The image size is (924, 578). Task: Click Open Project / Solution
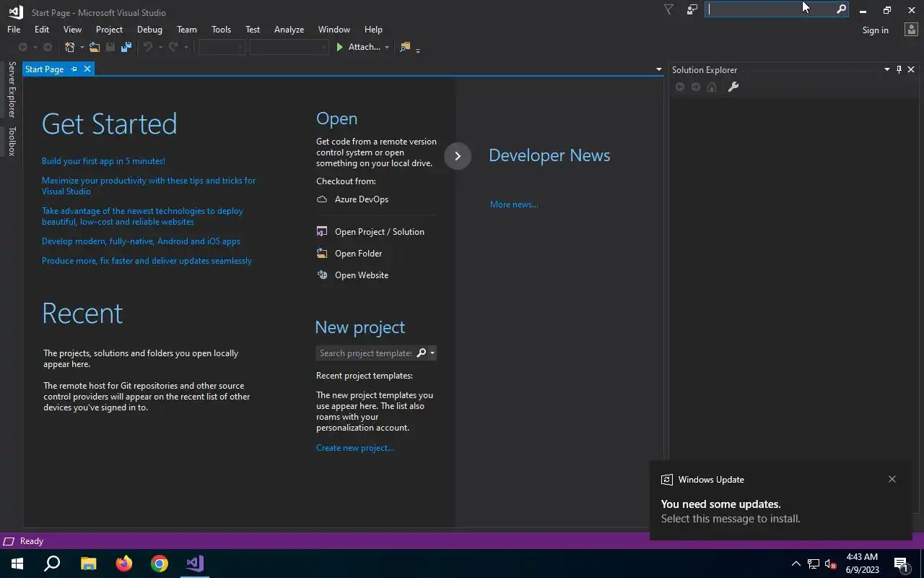(x=380, y=232)
